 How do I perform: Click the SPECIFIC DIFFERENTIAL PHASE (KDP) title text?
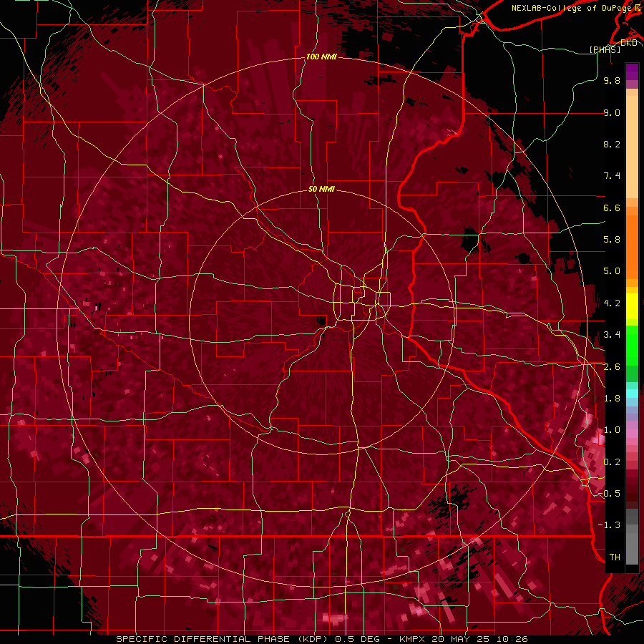(223, 639)
